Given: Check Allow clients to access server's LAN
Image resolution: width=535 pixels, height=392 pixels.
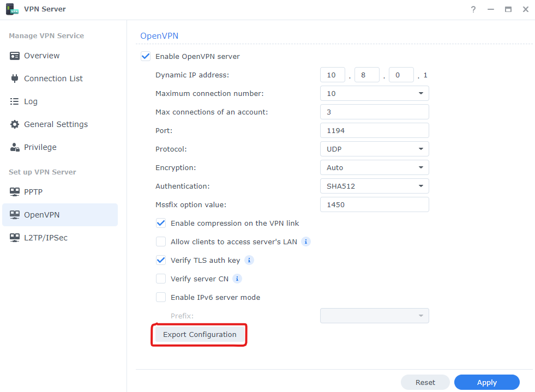Looking at the screenshot, I should tap(161, 242).
